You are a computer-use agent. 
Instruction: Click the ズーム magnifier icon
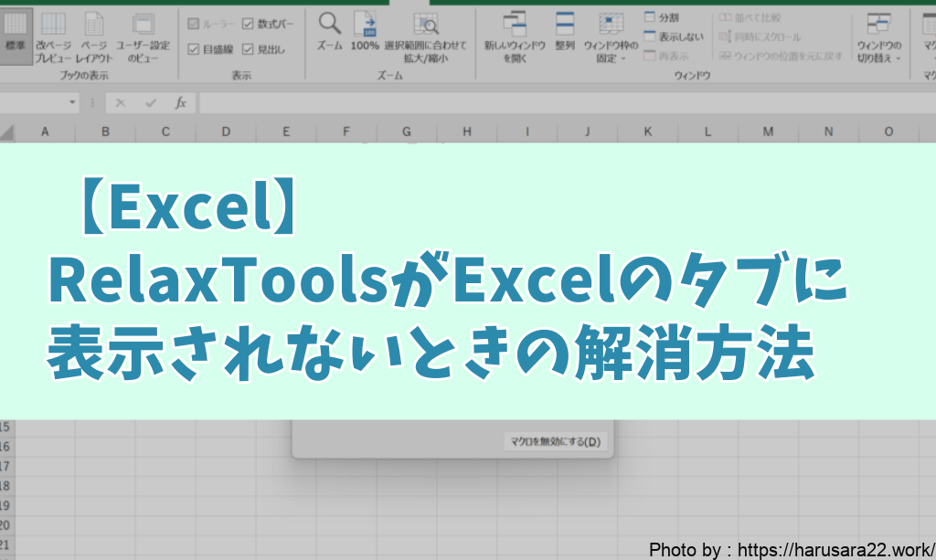pyautogui.click(x=330, y=36)
